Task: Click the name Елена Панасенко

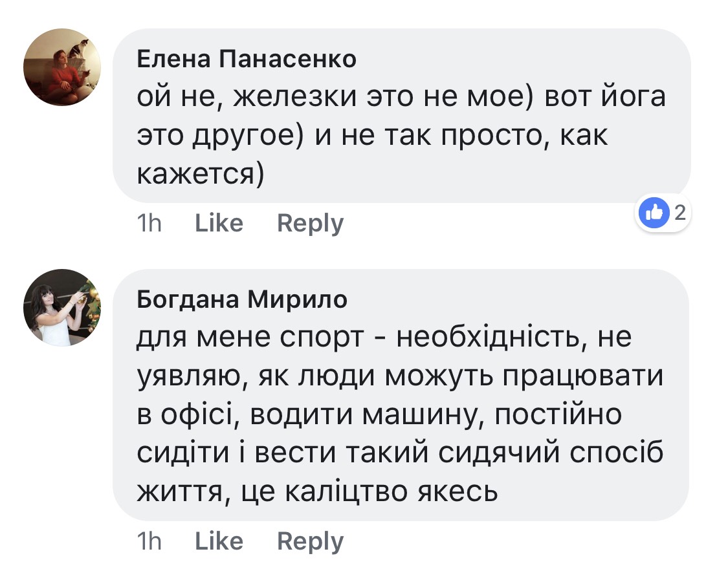Action: 247,59
